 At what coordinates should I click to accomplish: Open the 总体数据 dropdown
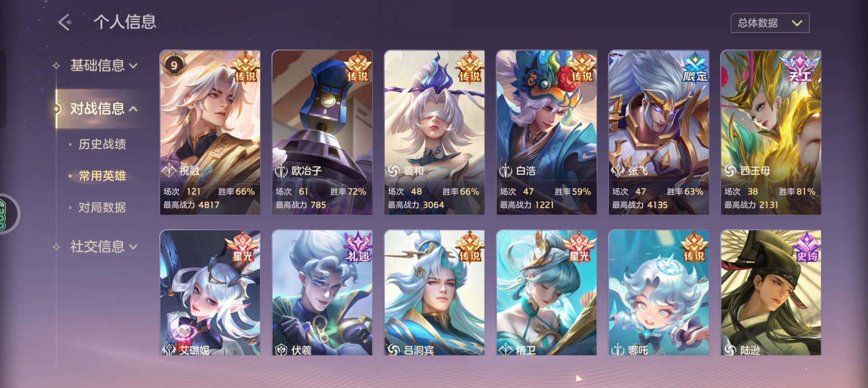point(770,23)
